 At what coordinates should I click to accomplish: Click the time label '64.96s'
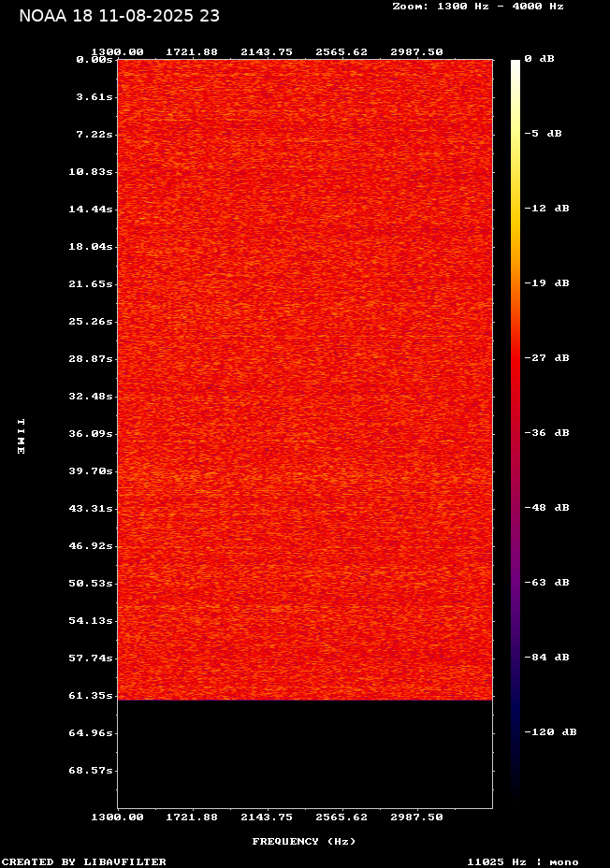click(91, 733)
